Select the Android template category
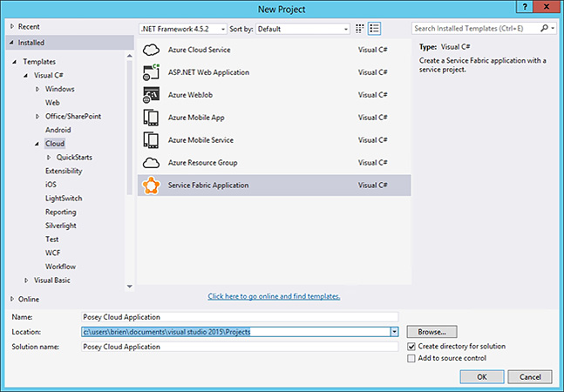 (x=58, y=130)
